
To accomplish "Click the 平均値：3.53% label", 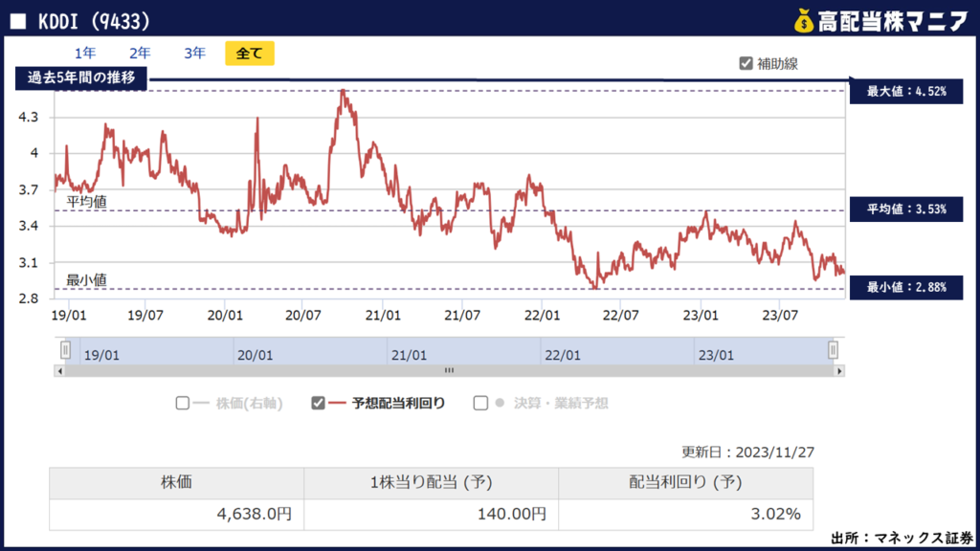I will pyautogui.click(x=906, y=209).
